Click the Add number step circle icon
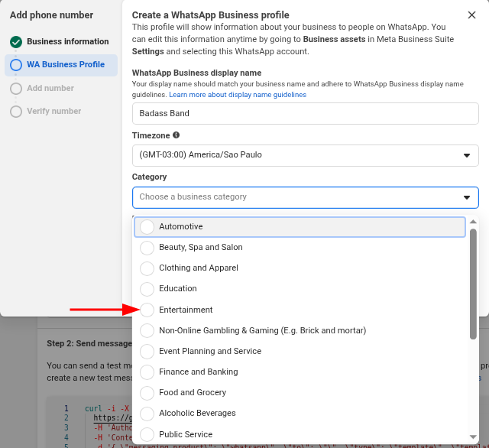489x448 pixels. [16, 89]
